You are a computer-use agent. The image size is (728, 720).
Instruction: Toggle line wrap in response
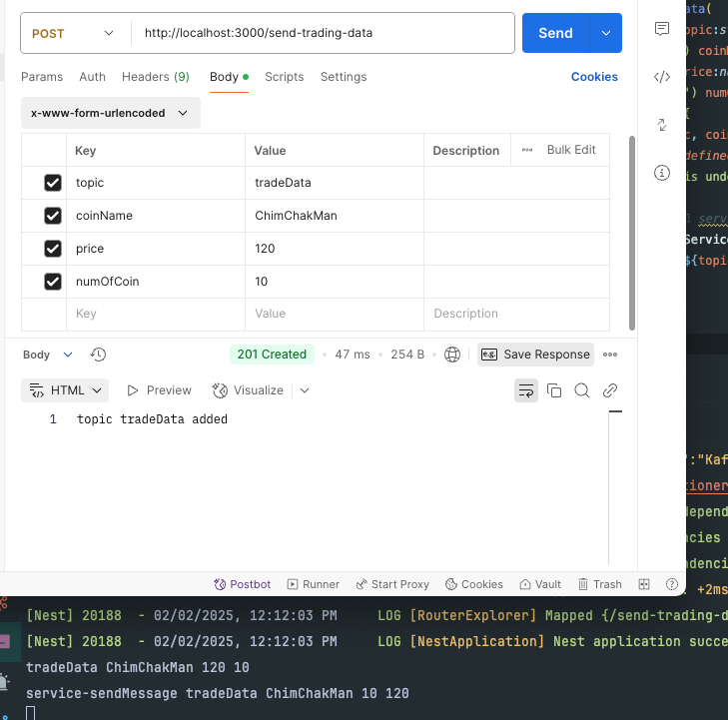526,390
